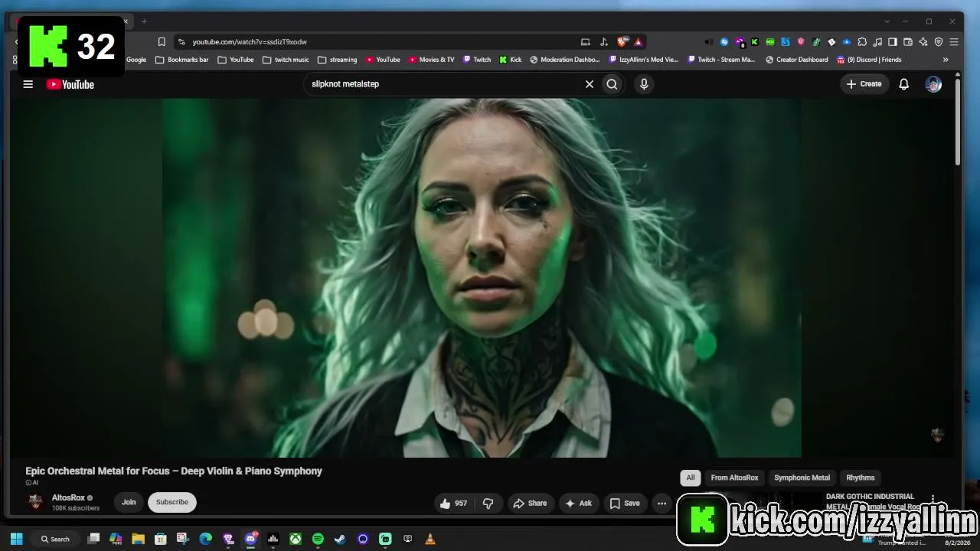Subscribe to AltosRox
Viewport: 980px width, 551px height.
point(172,502)
